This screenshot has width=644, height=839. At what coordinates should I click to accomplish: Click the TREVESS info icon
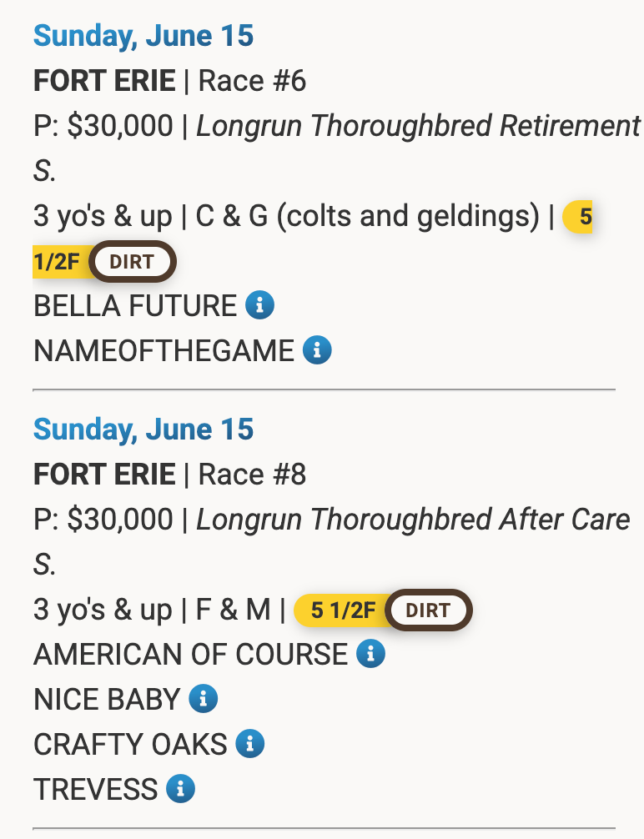point(180,789)
